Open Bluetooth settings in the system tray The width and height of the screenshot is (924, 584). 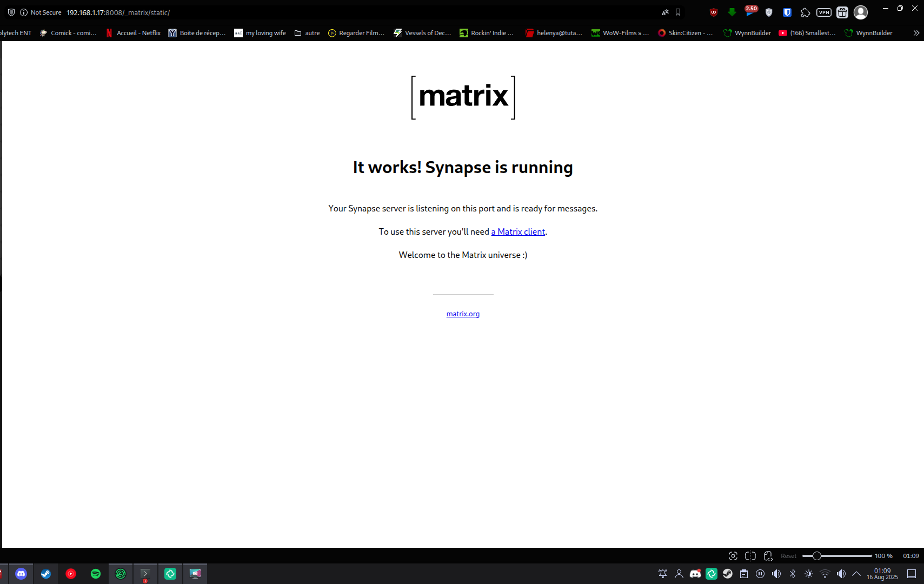pos(793,574)
